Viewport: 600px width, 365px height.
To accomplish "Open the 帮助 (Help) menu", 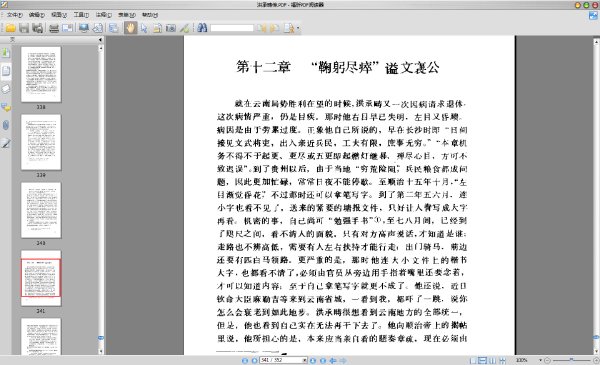I will (150, 15).
